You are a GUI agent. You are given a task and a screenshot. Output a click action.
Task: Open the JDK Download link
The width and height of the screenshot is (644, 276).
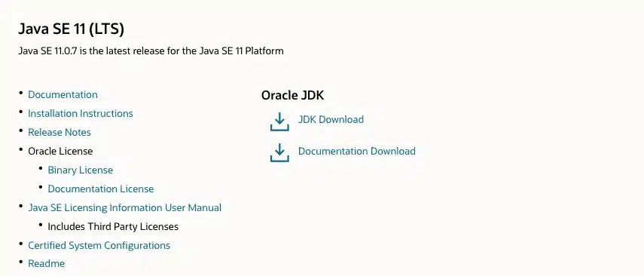click(331, 119)
